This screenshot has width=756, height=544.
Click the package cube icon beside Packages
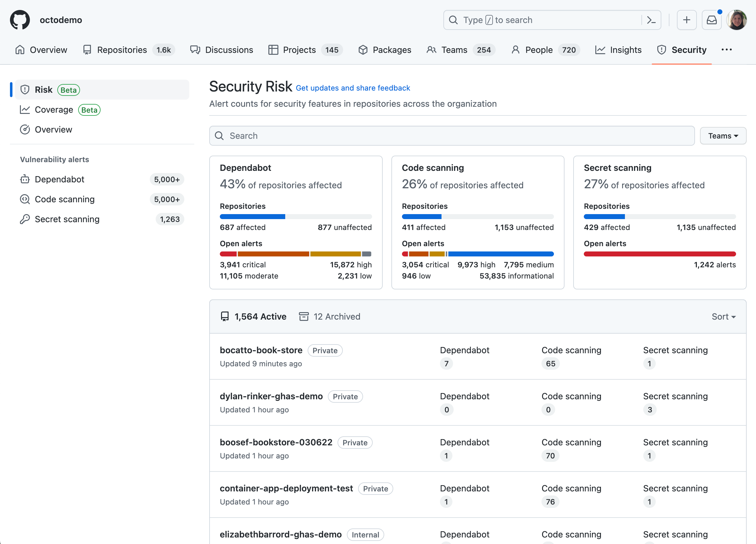coord(363,49)
